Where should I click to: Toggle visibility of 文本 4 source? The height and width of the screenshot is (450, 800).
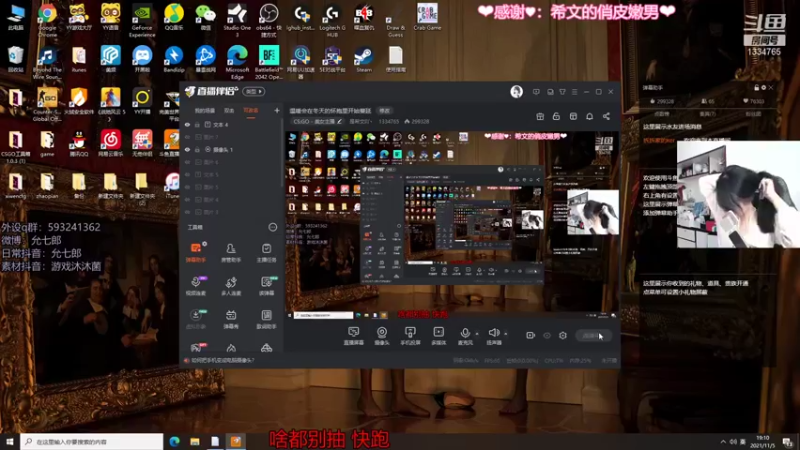(187, 124)
